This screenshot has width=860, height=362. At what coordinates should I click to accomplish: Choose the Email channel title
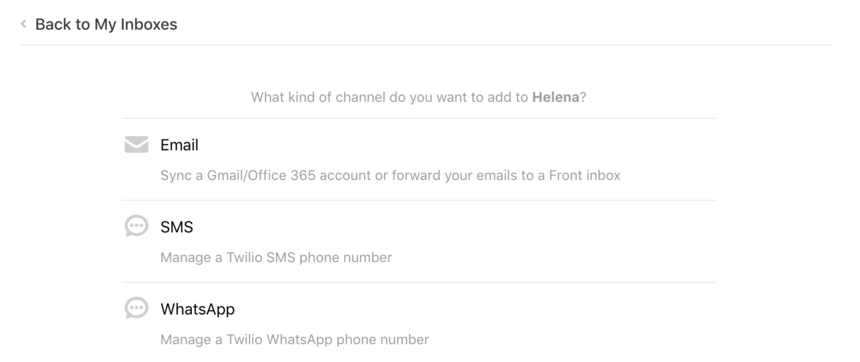(179, 145)
